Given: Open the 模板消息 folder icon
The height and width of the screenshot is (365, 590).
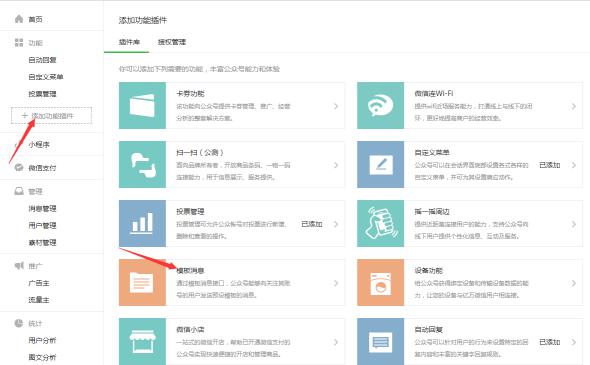Looking at the screenshot, I should (x=142, y=283).
